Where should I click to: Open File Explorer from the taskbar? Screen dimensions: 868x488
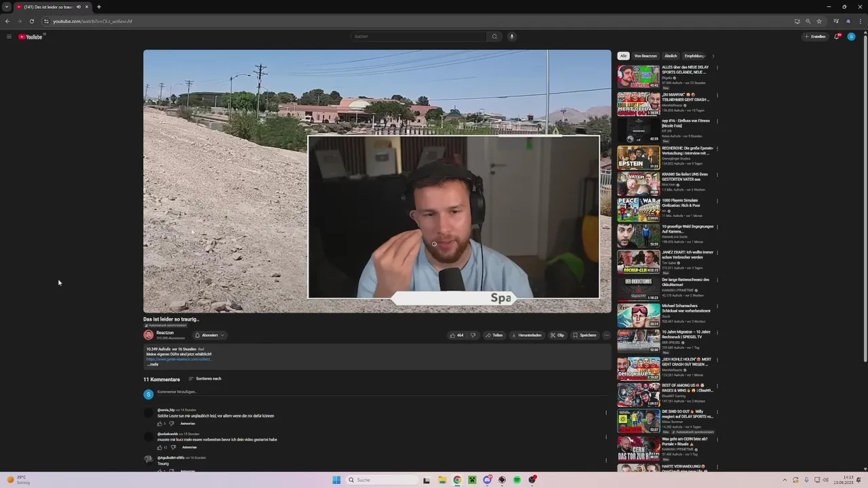(442, 480)
